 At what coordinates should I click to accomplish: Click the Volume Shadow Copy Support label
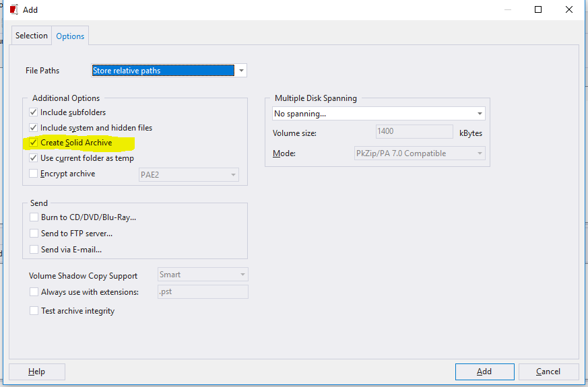click(84, 276)
